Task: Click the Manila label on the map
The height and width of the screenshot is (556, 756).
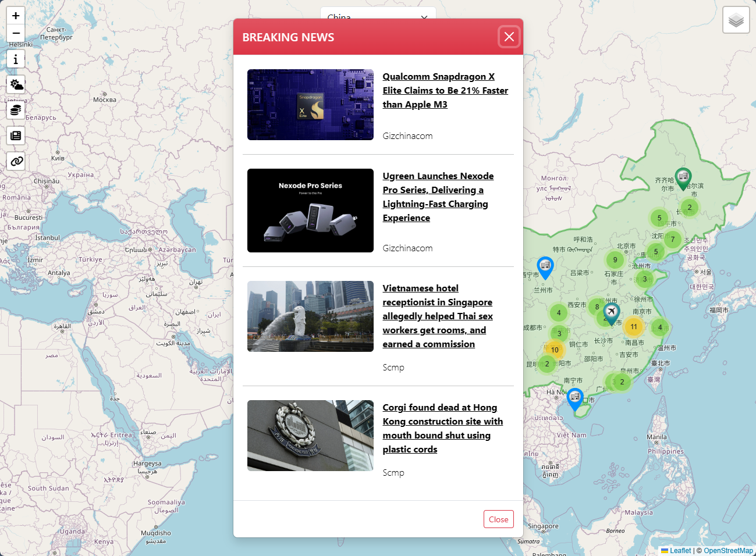Action: [x=657, y=437]
